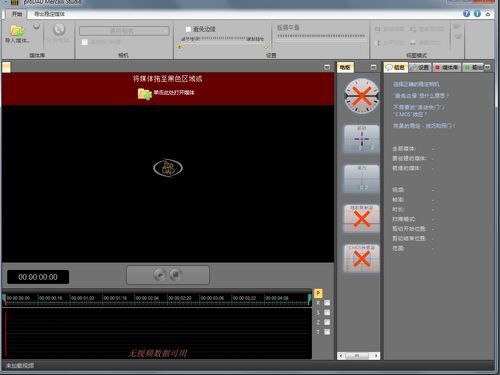Toggle the Z track checkbox
The height and width of the screenshot is (375, 500).
tap(327, 322)
